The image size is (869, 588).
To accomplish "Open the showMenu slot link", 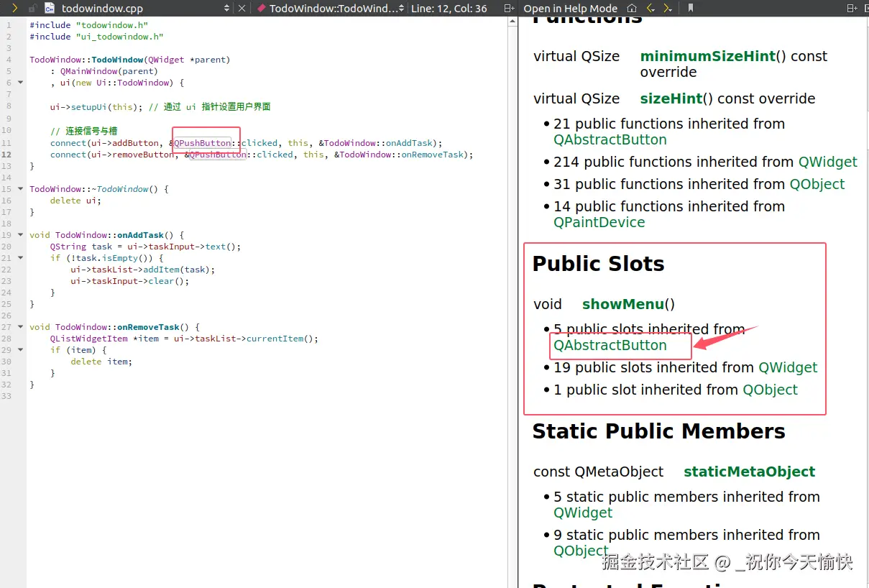I will tap(623, 304).
